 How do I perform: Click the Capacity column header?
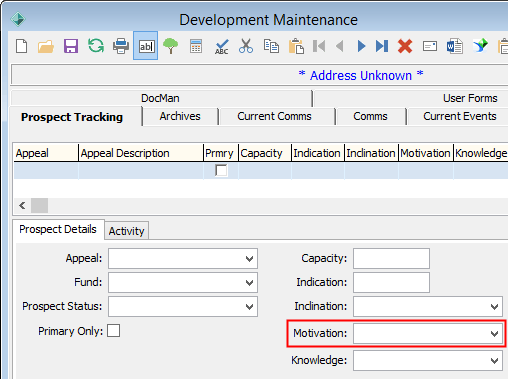(265, 153)
